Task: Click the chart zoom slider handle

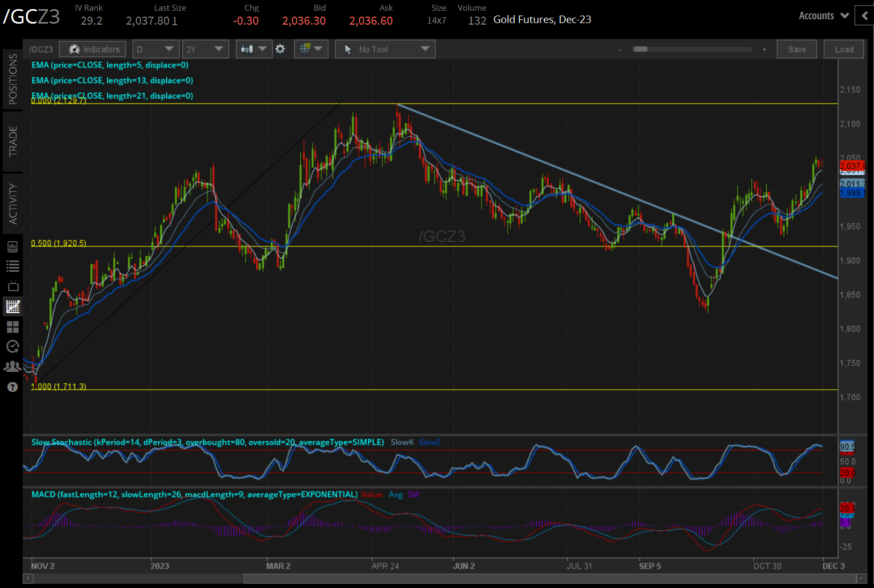Action: point(640,49)
